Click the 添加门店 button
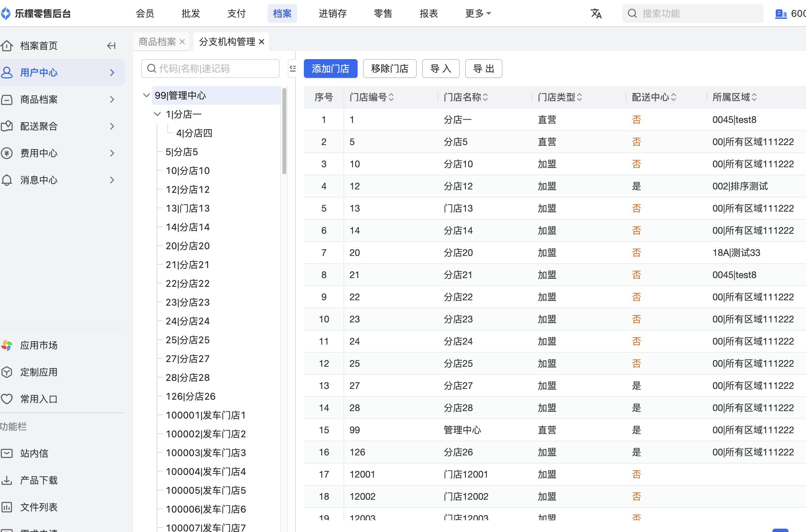The image size is (806, 532). pos(330,69)
